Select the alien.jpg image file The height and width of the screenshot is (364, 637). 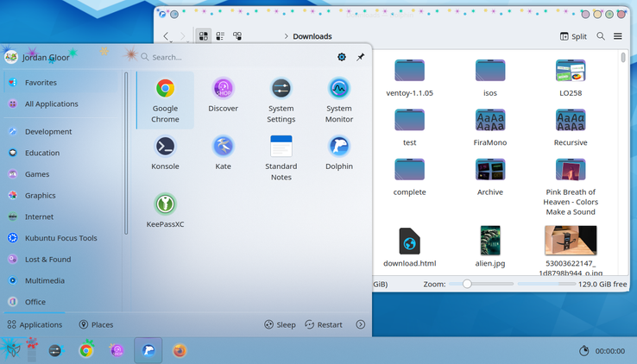click(x=490, y=247)
